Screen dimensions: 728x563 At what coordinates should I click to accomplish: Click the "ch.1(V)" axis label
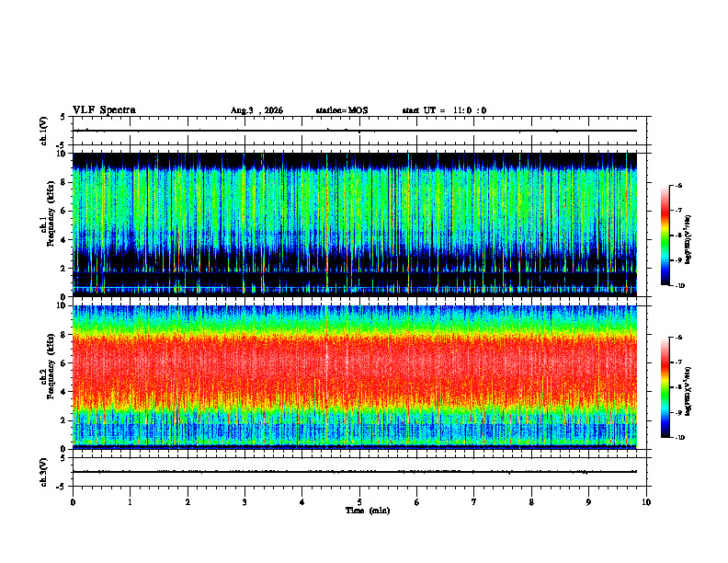click(44, 131)
